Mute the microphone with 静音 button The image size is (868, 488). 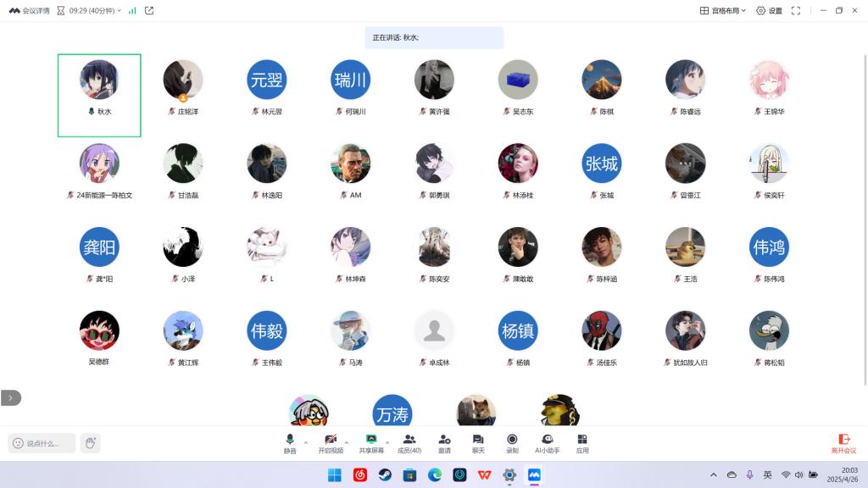[x=290, y=443]
